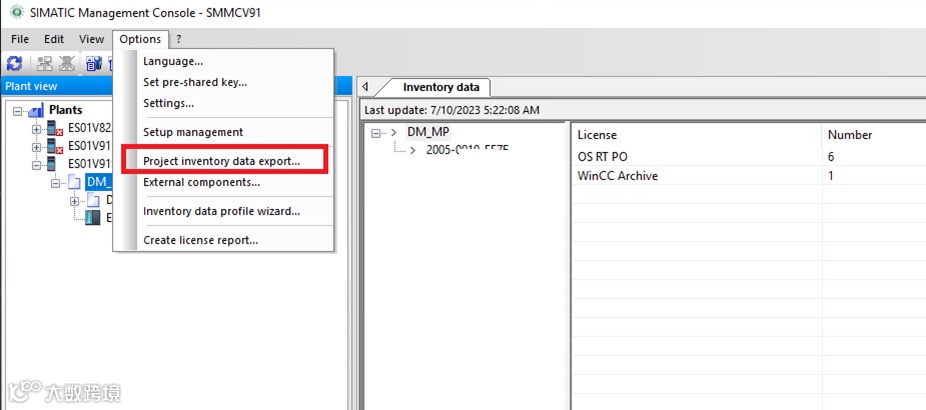Collapse the Plants root node
This screenshot has width=926, height=410.
(x=17, y=110)
